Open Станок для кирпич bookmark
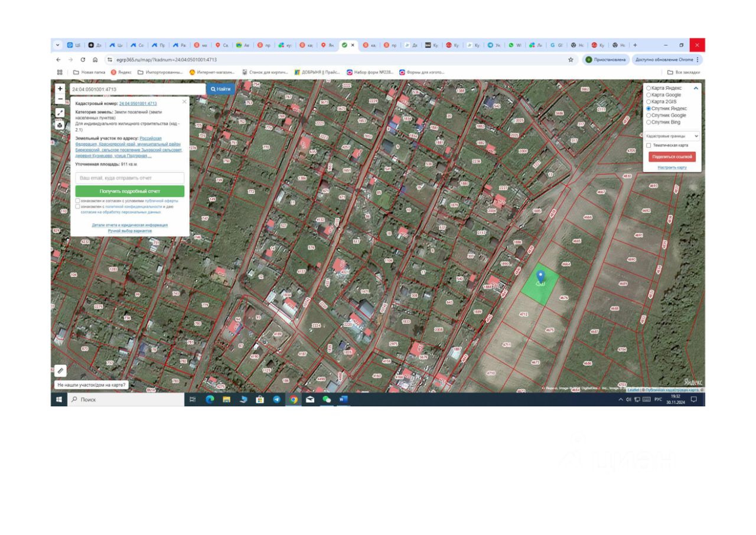Viewport: 756px width, 535px height. 265,72
